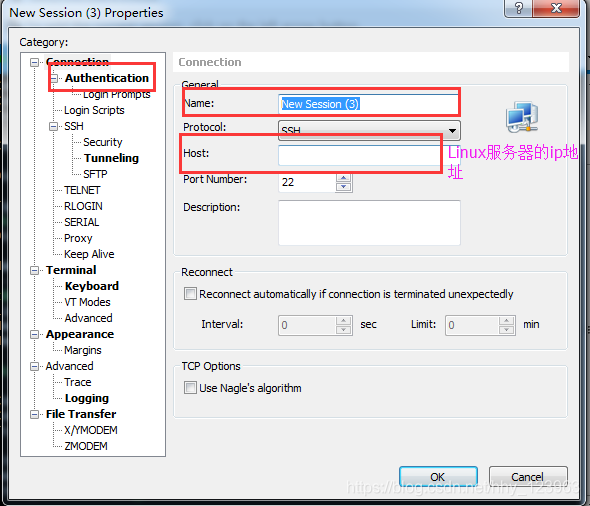Collapse the Authentication tree node
590x506 pixels.
point(54,78)
